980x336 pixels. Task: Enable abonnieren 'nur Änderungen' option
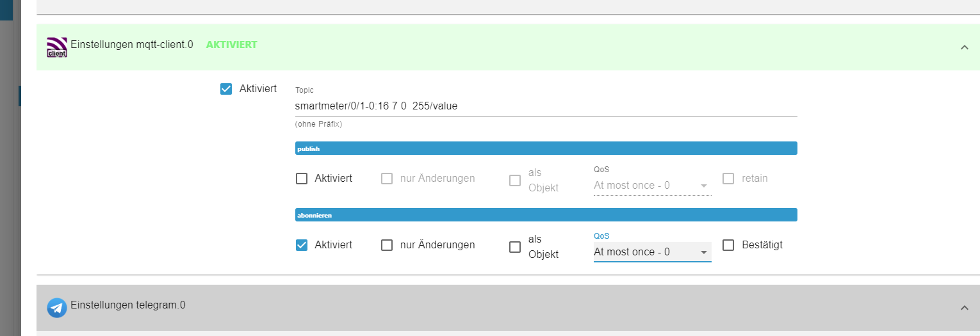click(387, 245)
